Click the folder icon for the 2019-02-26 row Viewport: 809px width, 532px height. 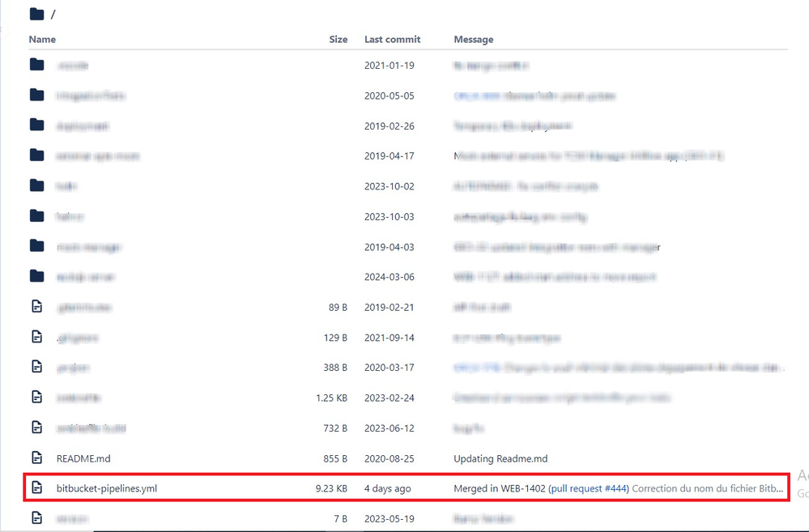(x=37, y=126)
